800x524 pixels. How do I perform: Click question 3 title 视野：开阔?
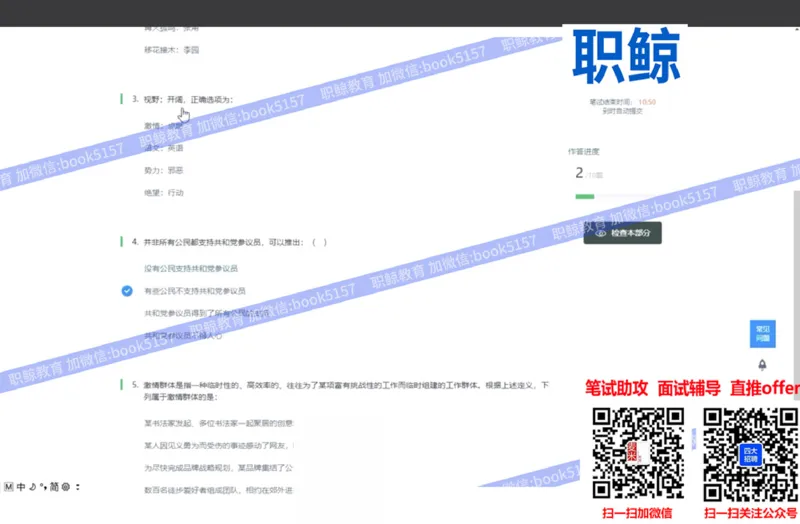pos(188,99)
